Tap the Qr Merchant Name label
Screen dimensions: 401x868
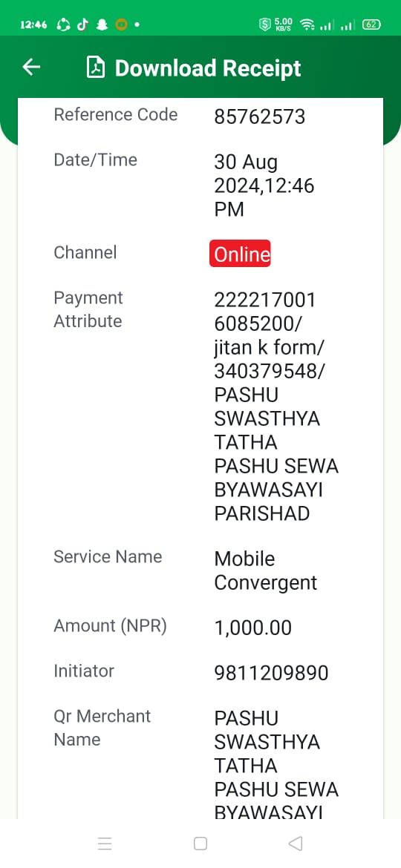[102, 728]
